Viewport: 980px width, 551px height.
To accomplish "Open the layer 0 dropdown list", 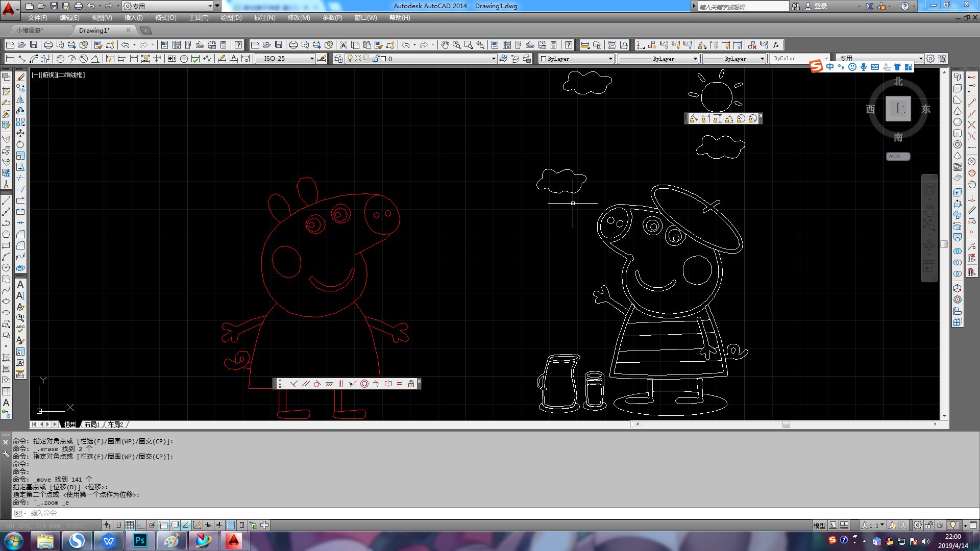I will pyautogui.click(x=493, y=59).
